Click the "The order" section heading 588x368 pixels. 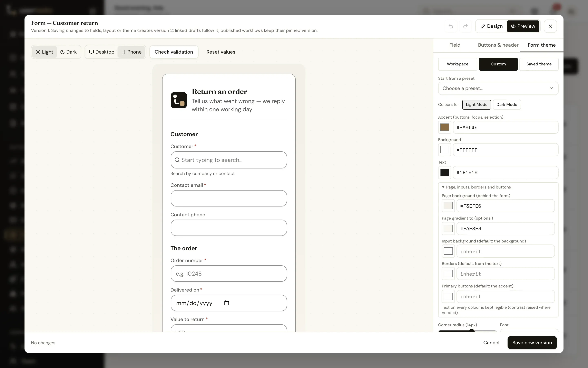point(184,248)
